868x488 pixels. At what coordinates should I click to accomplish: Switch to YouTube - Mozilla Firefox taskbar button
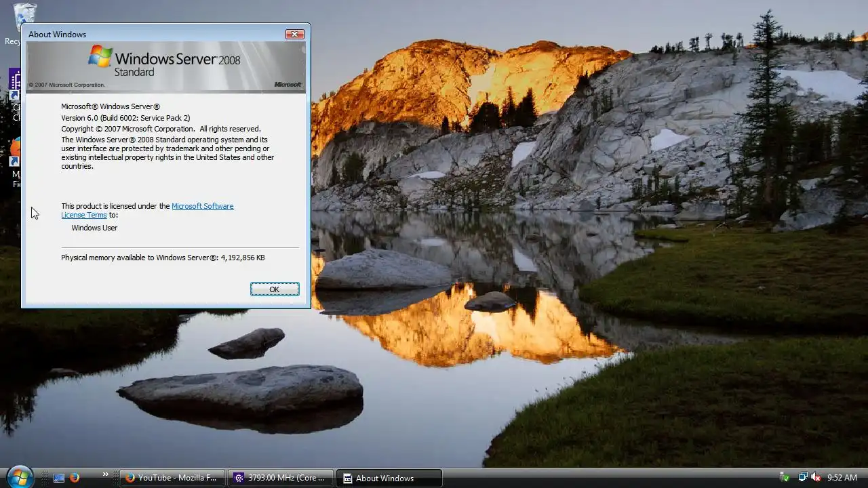click(172, 478)
